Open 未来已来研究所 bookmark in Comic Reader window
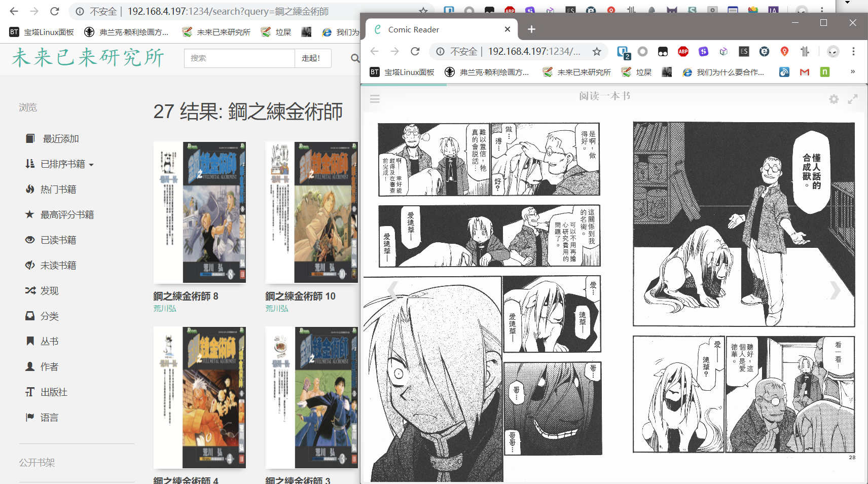 click(577, 72)
